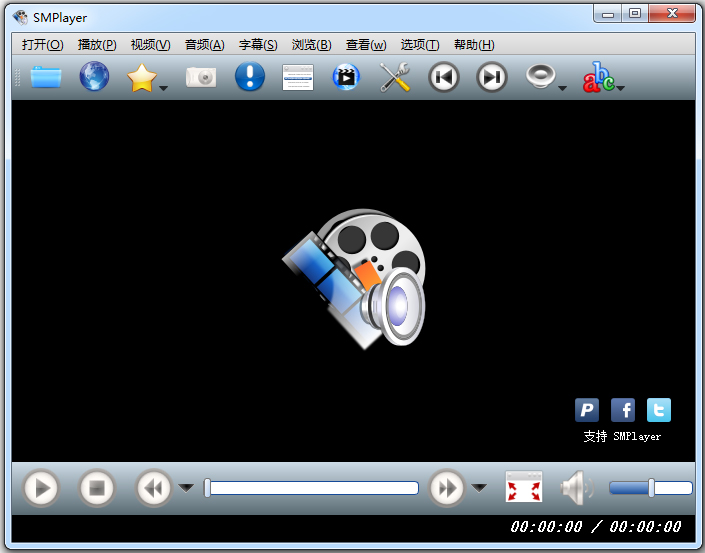Mute audio using the speaker icon
Image resolution: width=705 pixels, height=553 pixels.
pyautogui.click(x=576, y=488)
